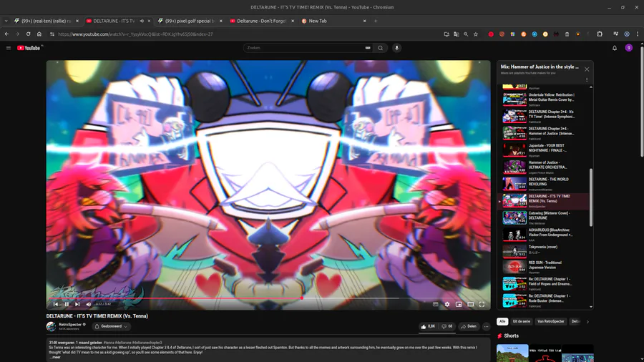Play Catswing [Winterer Cover] - DELTARUNE
This screenshot has height=362, width=644.
coord(545,217)
